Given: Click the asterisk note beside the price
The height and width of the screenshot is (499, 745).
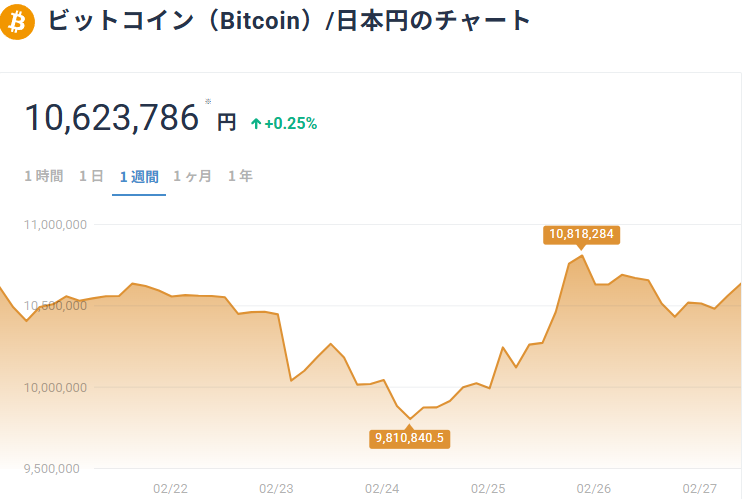Looking at the screenshot, I should (x=208, y=102).
